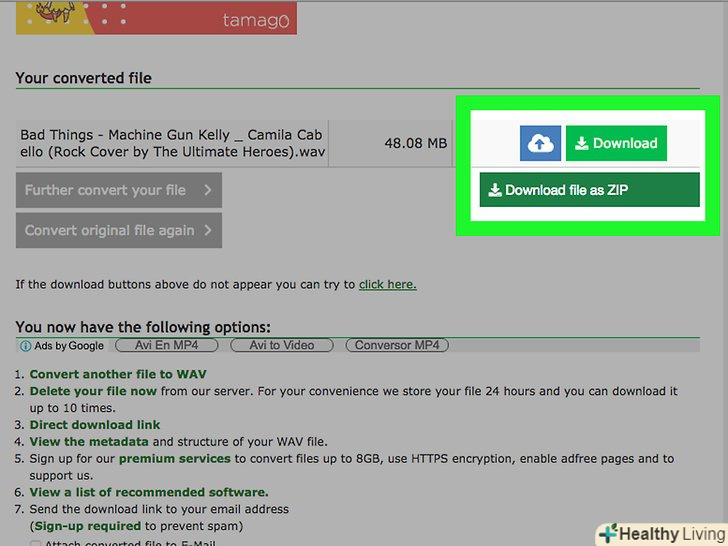Image resolution: width=728 pixels, height=546 pixels.
Task: Follow the premium services link
Action: coord(175,459)
